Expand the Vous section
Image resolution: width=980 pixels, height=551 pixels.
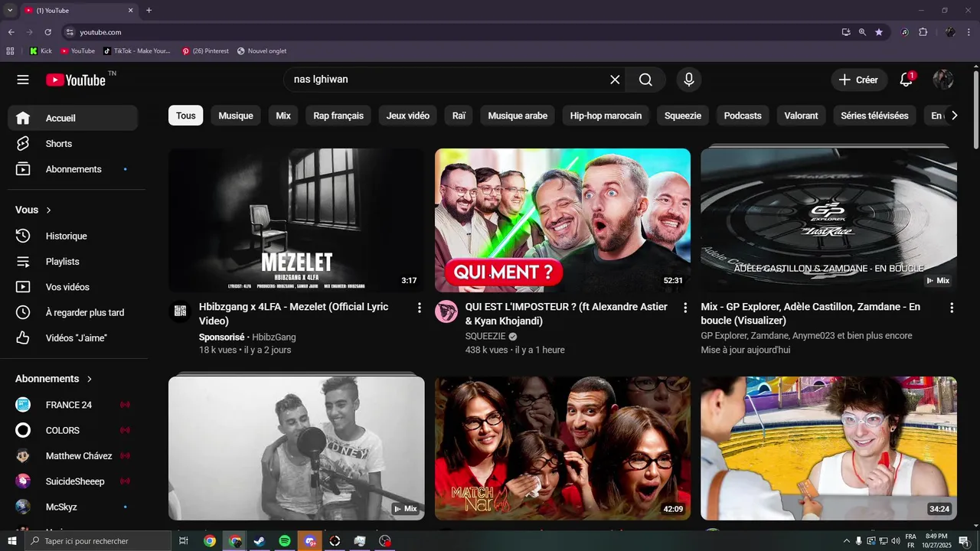pyautogui.click(x=34, y=210)
